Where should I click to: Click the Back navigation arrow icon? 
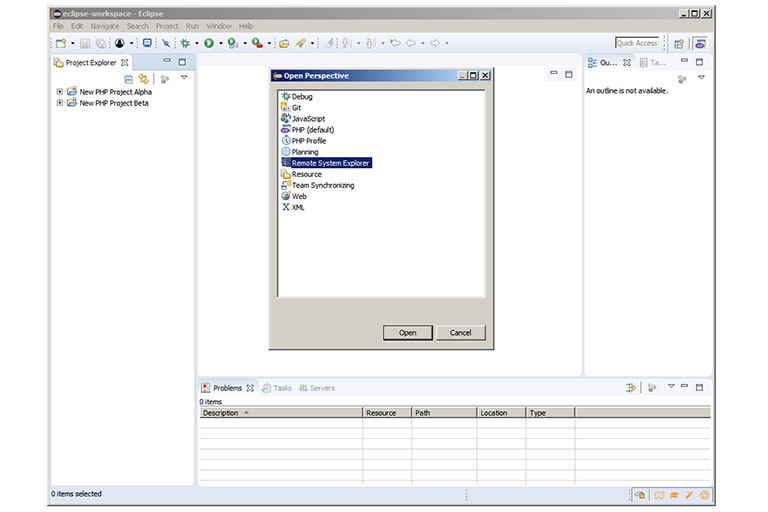click(411, 44)
